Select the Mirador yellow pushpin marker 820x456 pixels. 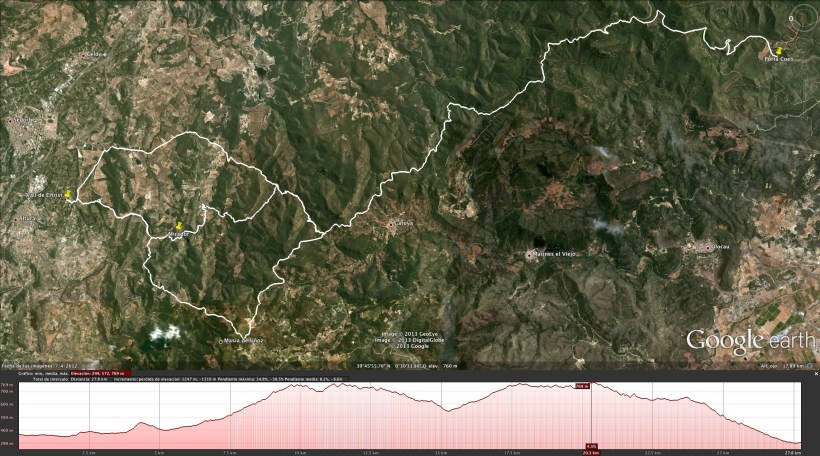pyautogui.click(x=179, y=226)
